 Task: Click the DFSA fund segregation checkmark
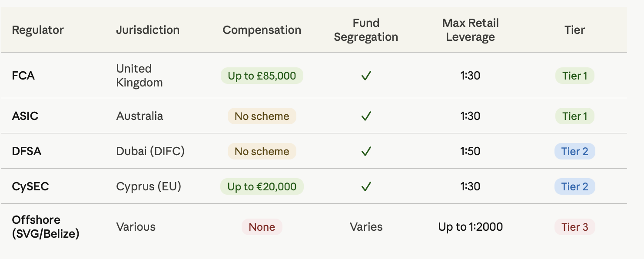[x=366, y=151]
